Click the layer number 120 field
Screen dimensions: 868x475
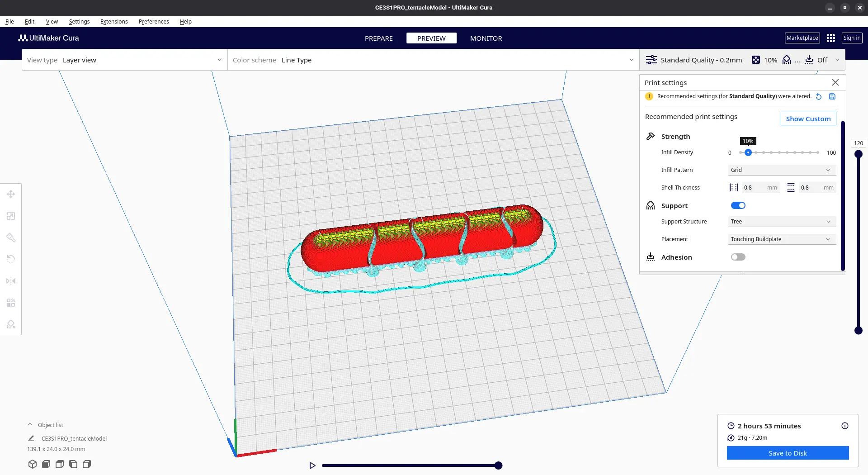point(858,143)
